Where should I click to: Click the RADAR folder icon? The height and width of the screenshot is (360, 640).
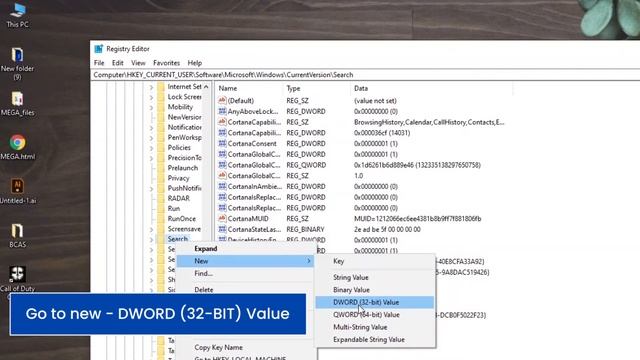coord(161,198)
